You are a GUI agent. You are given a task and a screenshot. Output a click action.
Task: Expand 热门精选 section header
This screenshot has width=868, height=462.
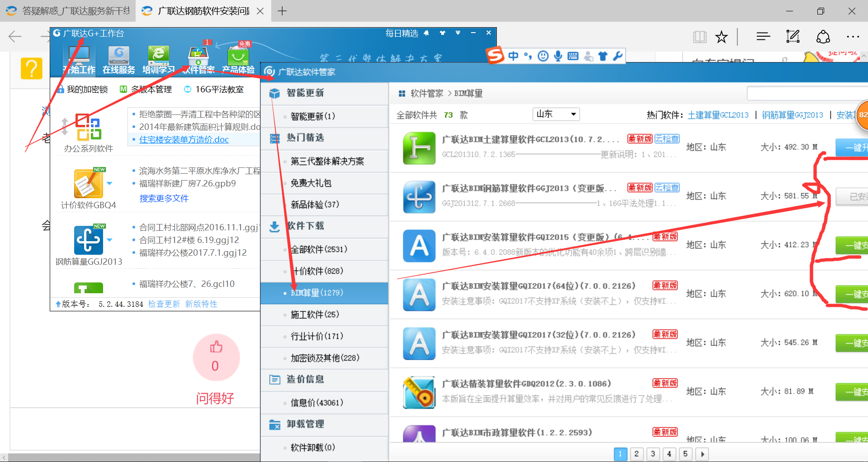[324, 138]
